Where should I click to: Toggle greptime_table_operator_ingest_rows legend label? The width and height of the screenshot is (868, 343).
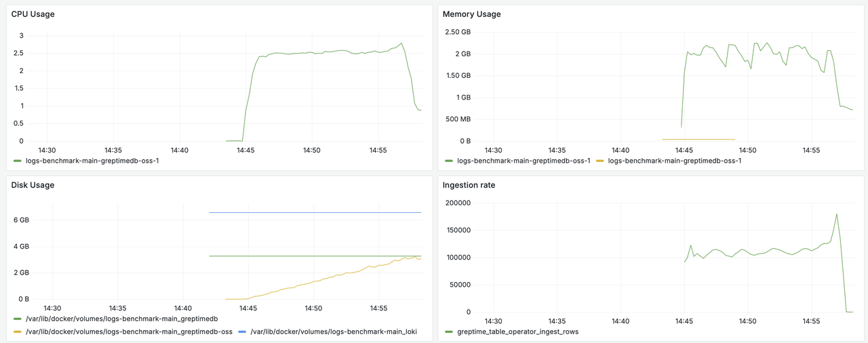517,332
